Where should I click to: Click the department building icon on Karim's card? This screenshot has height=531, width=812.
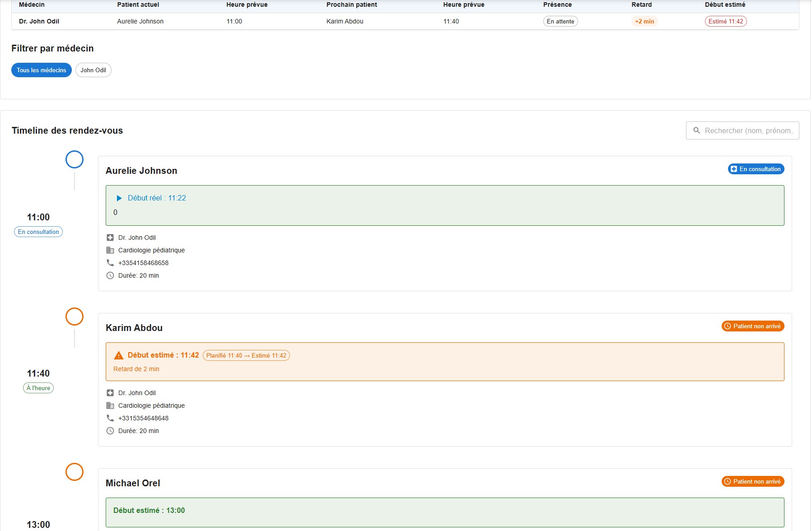(110, 405)
